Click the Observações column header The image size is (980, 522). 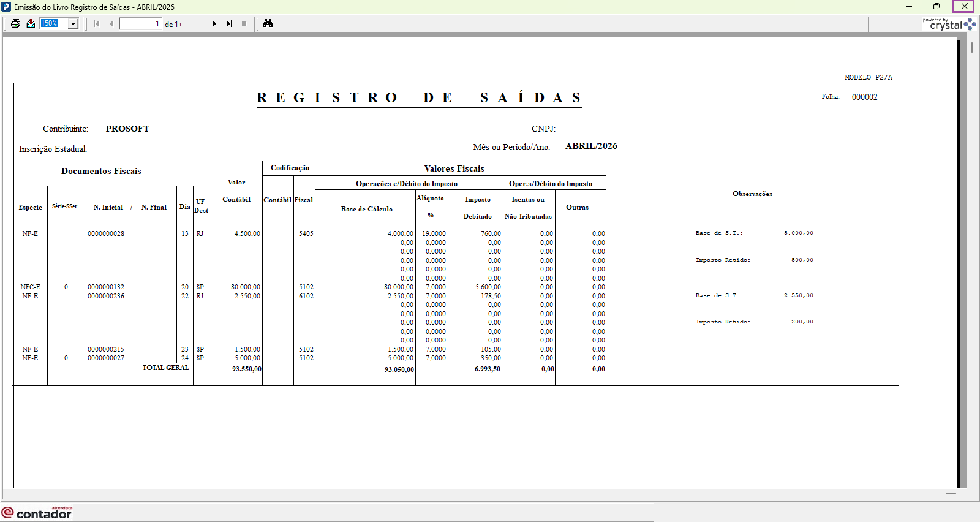point(752,194)
